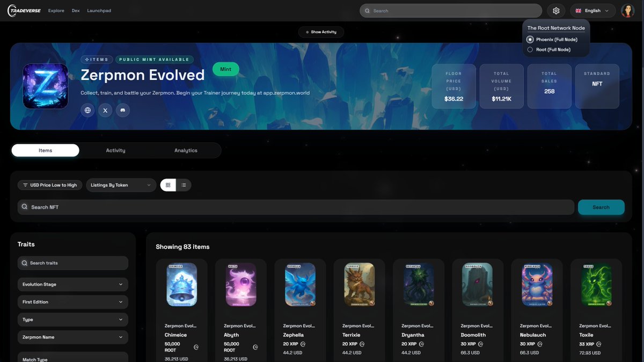Click the XRP token icon on Terrixie card

click(362, 344)
